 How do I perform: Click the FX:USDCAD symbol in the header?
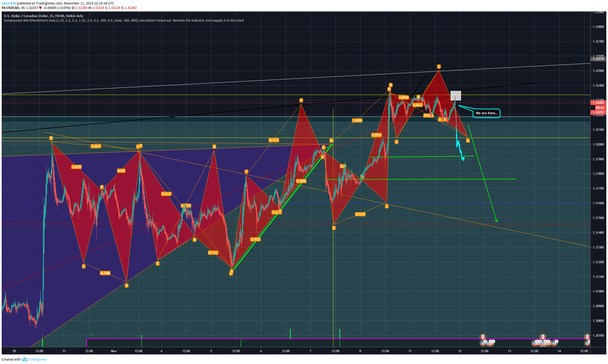[11, 8]
